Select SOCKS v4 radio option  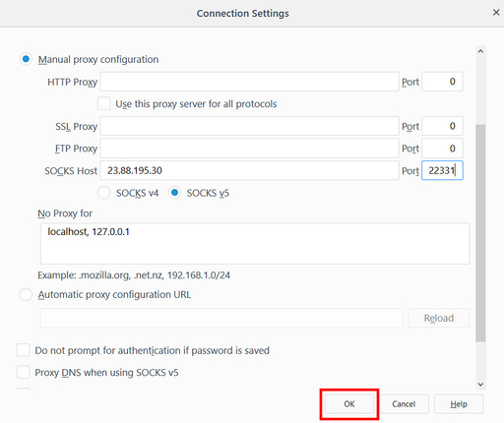[104, 193]
